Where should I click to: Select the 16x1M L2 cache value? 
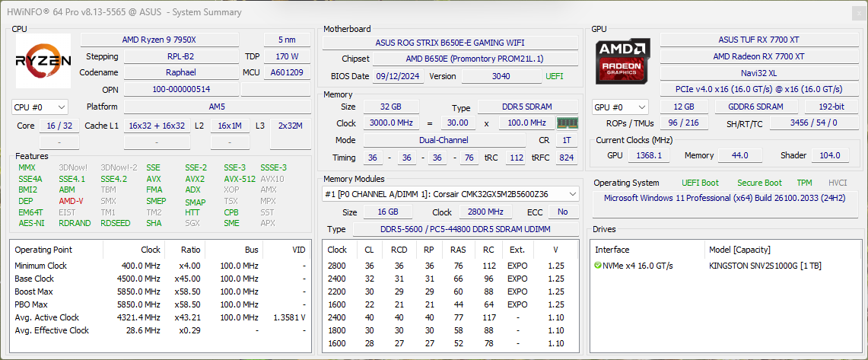click(x=230, y=126)
